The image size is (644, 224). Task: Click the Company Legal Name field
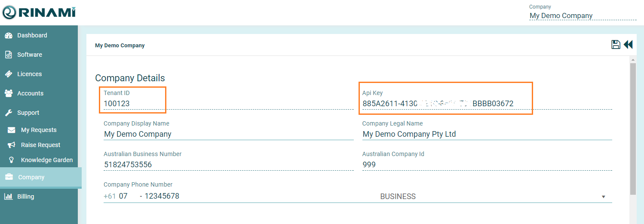(x=487, y=134)
